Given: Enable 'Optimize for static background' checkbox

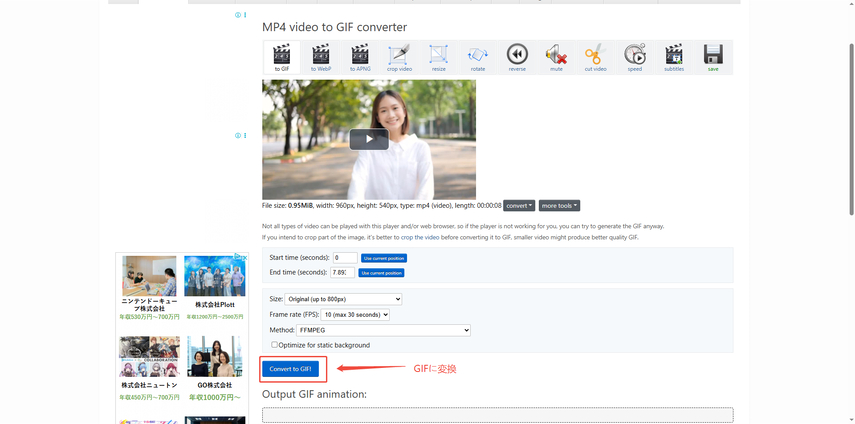Looking at the screenshot, I should [x=274, y=344].
